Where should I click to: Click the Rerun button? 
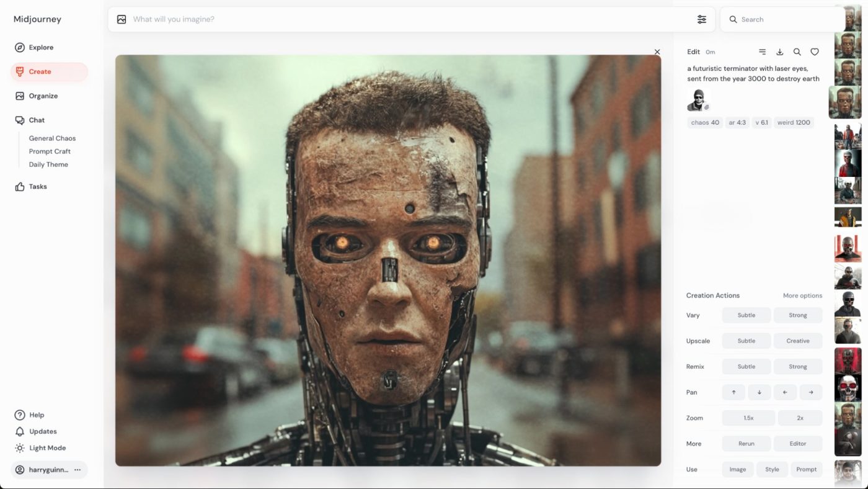pos(746,444)
